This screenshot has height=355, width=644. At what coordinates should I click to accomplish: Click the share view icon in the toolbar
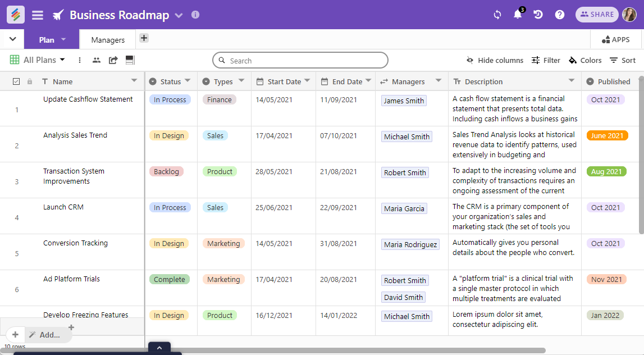coord(113,60)
